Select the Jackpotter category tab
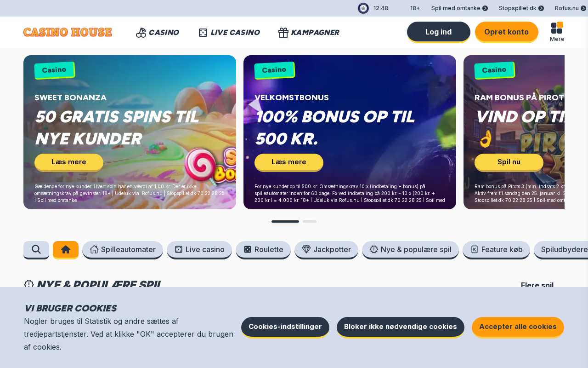This screenshot has height=368, width=588. (x=326, y=249)
